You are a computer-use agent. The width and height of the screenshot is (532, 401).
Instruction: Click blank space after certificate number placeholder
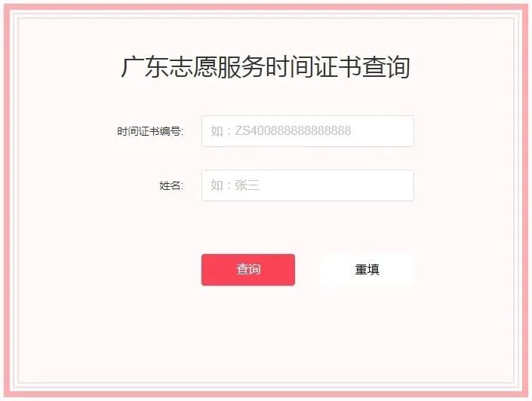click(382, 131)
